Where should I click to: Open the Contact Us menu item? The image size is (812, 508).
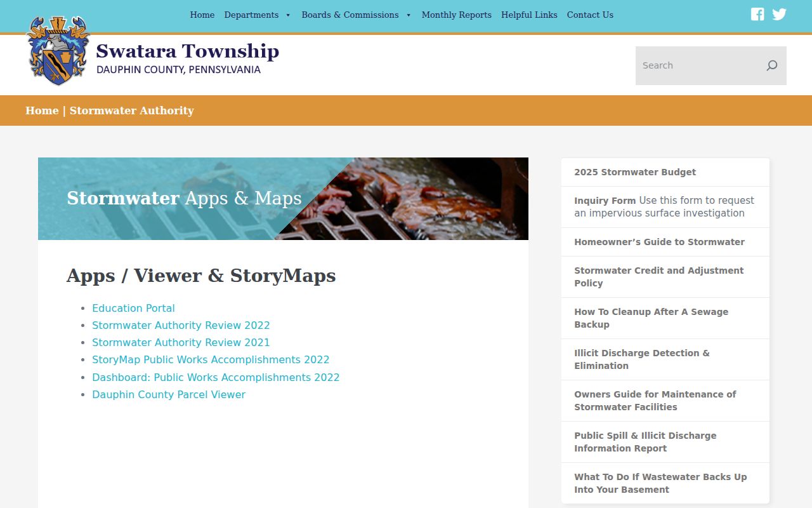click(590, 15)
